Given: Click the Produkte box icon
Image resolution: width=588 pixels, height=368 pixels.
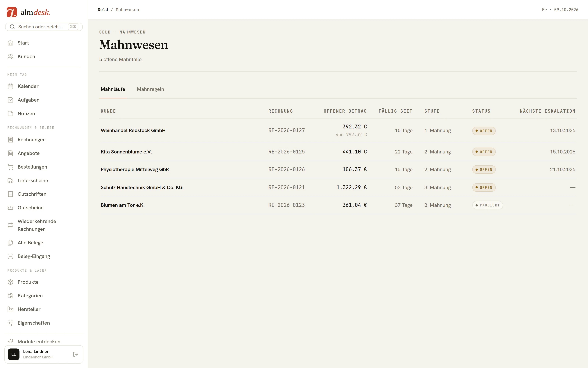Looking at the screenshot, I should 10,282.
